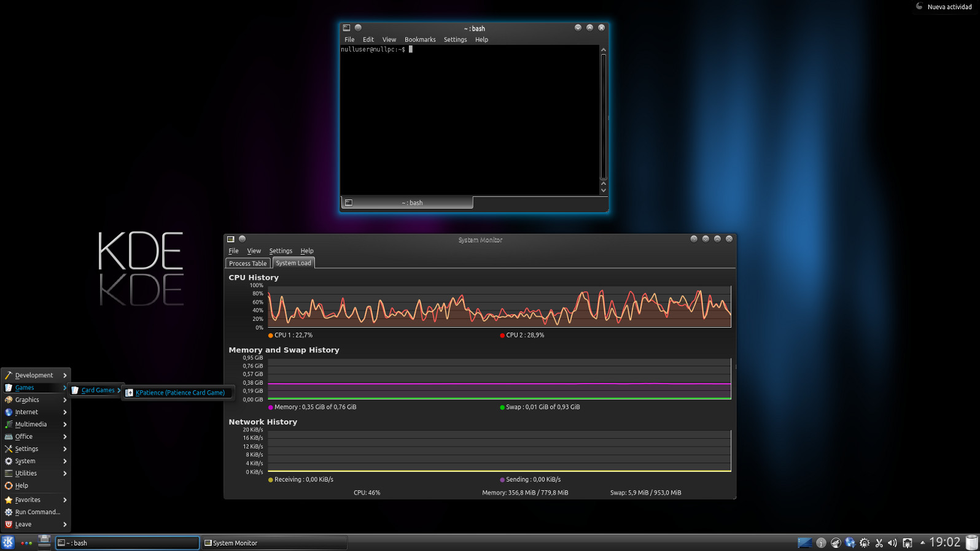This screenshot has width=980, height=551.
Task: Open Bookmarks menu in bash terminal
Action: 420,39
